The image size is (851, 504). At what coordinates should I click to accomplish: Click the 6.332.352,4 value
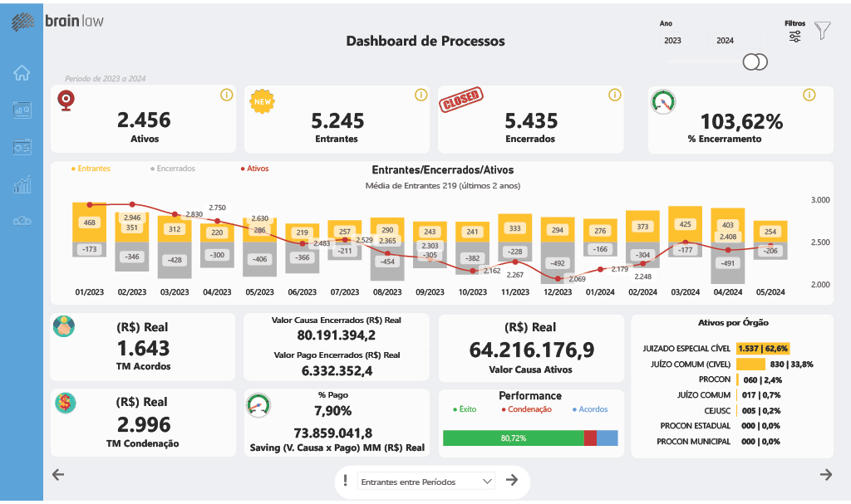[x=337, y=371]
